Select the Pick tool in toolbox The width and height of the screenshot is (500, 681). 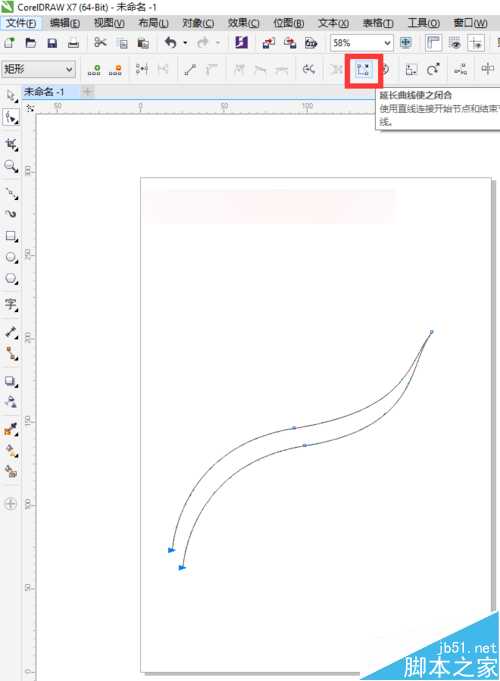click(11, 96)
